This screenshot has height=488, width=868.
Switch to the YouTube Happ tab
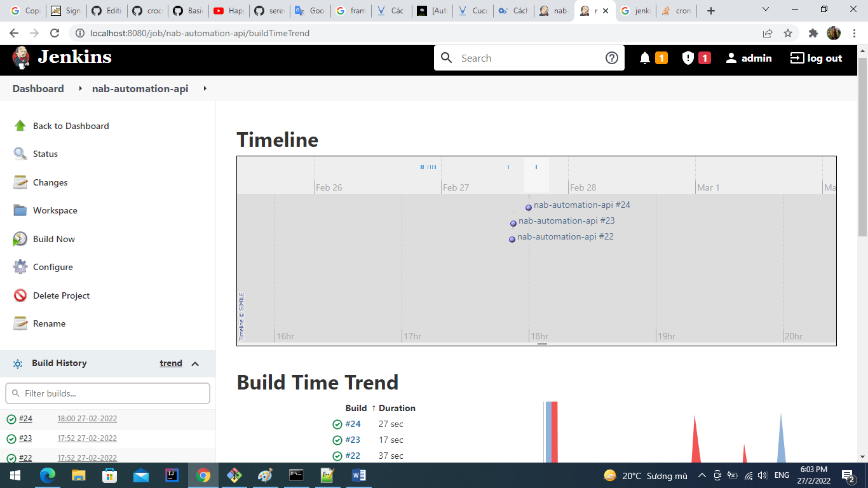click(229, 11)
